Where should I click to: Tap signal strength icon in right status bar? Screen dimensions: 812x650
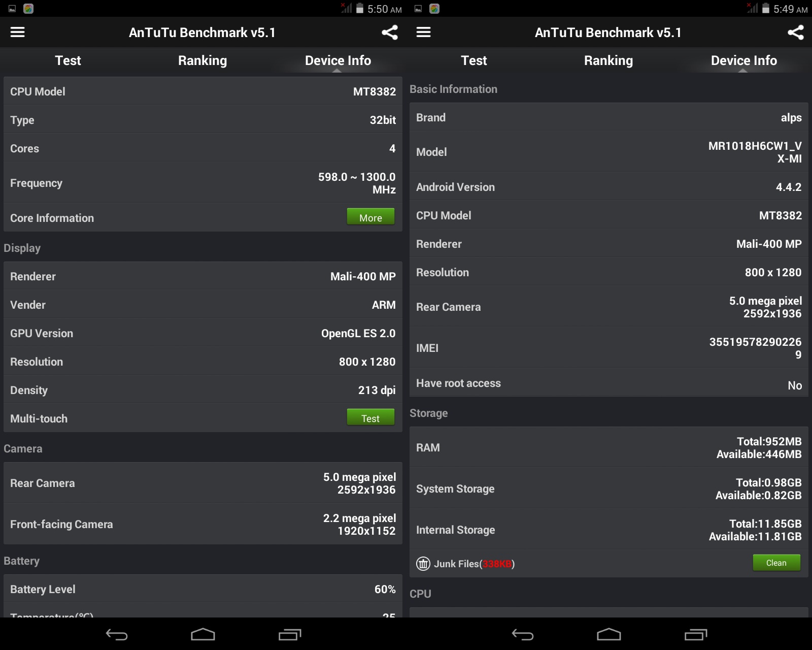pyautogui.click(x=752, y=8)
